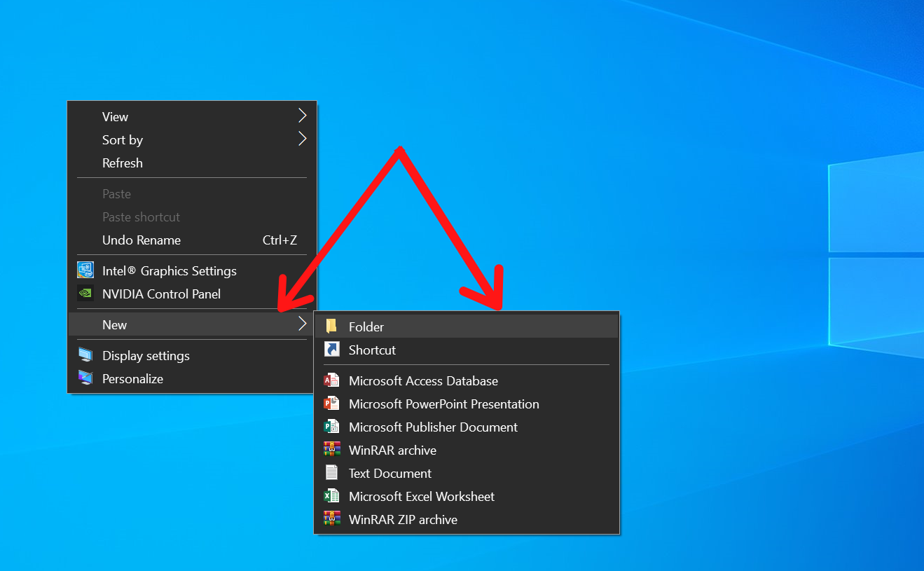Click the Personalize icon
Screen dimensions: 924x571
click(x=85, y=378)
